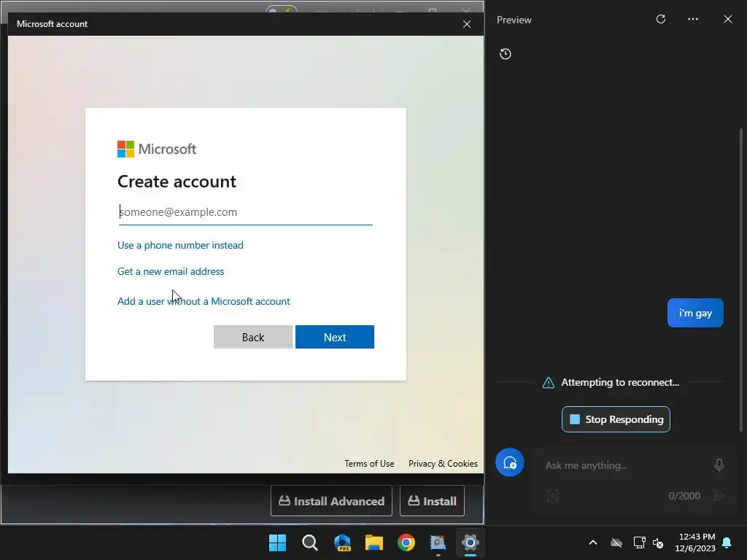Close the Microsoft account dialog
This screenshot has width=747, height=560.
(467, 24)
